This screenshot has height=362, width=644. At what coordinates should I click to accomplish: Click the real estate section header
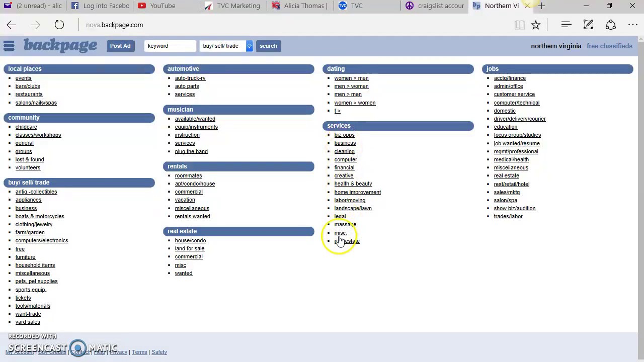(238, 231)
